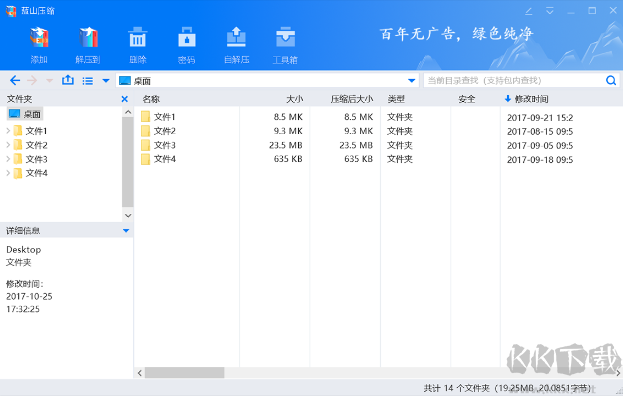
Task: Click the 添加 (Add) toolbar icon
Action: (x=39, y=38)
